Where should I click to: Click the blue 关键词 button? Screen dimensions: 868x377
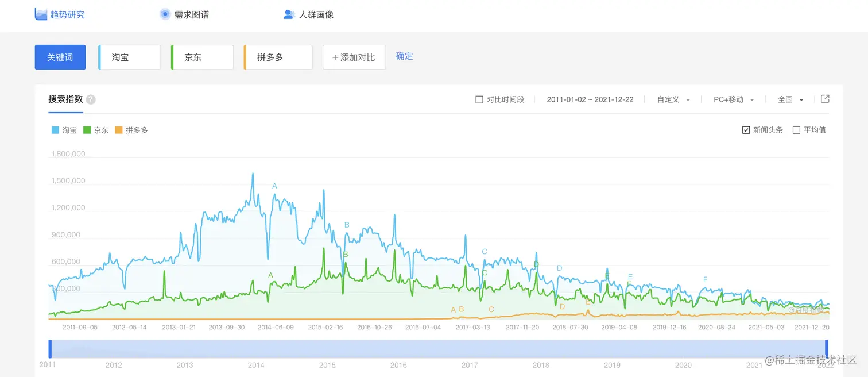(x=60, y=57)
